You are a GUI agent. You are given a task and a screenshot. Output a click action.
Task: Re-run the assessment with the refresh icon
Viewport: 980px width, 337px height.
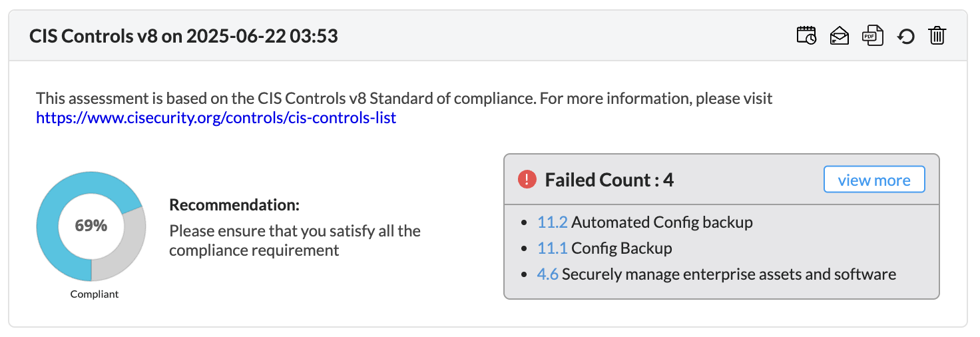(x=905, y=36)
